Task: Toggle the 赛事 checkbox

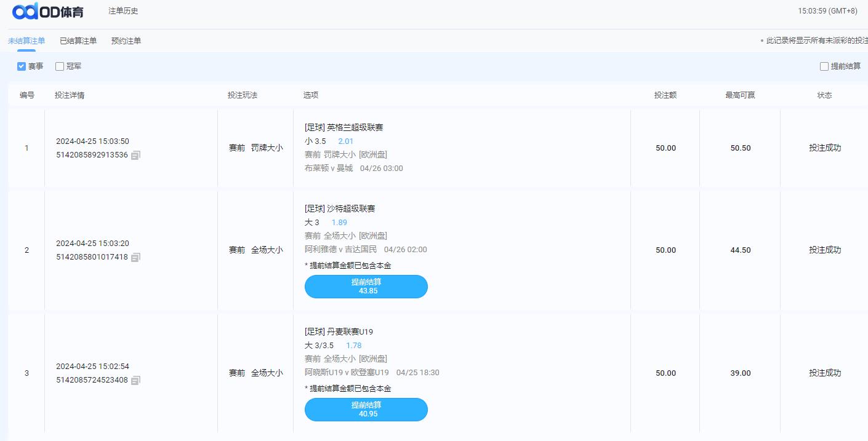Action: (22, 66)
